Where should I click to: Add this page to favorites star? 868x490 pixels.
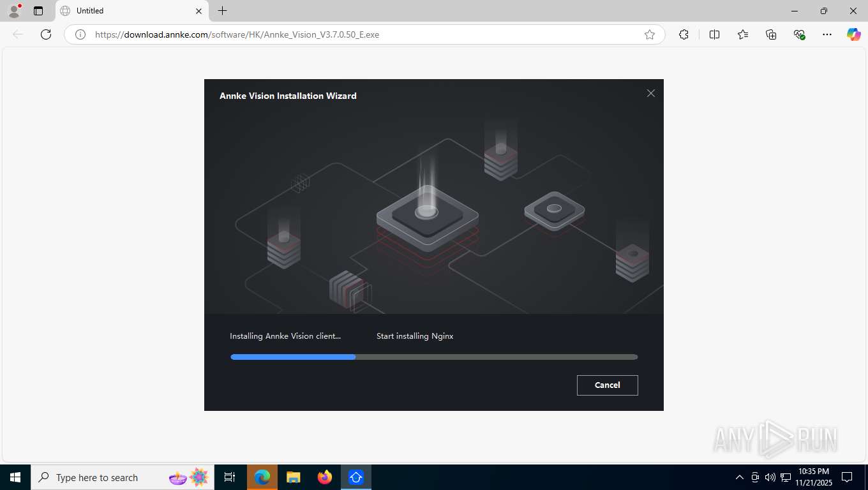click(650, 34)
